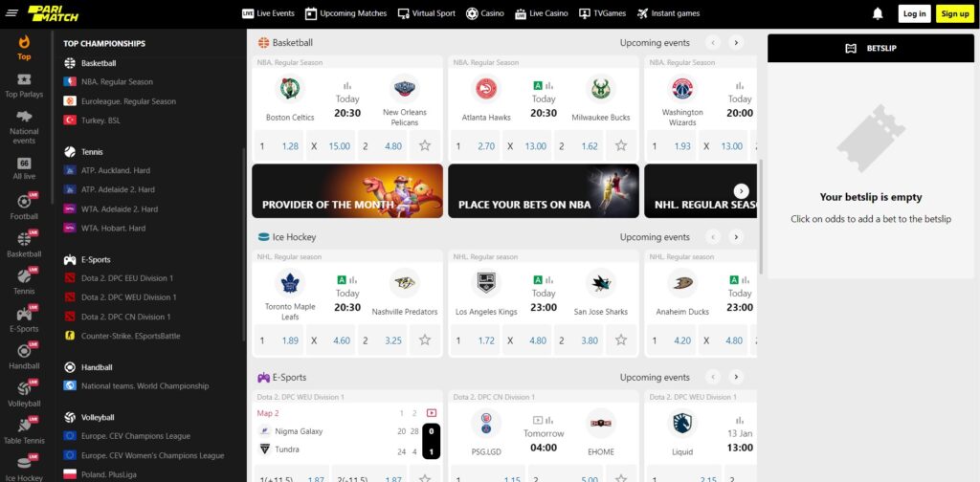The height and width of the screenshot is (482, 980).
Task: Toggle favorite star for Toronto Maple Leafs game
Action: pos(425,340)
